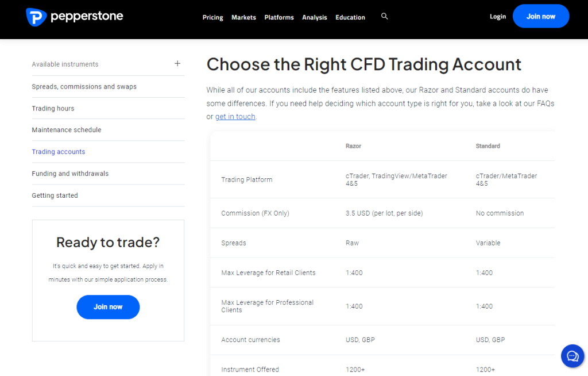This screenshot has height=376, width=588.
Task: Open Getting started from the sidebar
Action: [55, 195]
